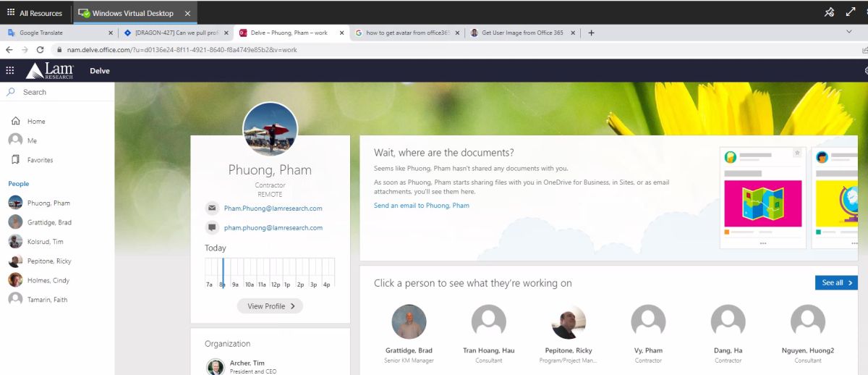Viewport: 868px width, 375px height.
Task: Click Pepitone, Ricky avatar in sidebar
Action: 15,261
